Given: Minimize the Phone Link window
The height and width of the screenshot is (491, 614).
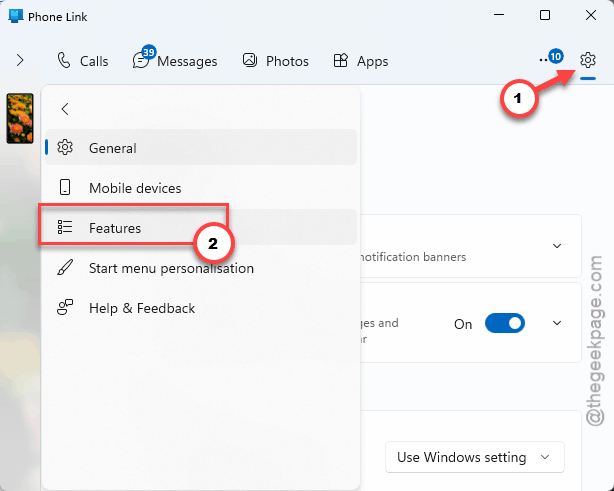Looking at the screenshot, I should click(499, 15).
